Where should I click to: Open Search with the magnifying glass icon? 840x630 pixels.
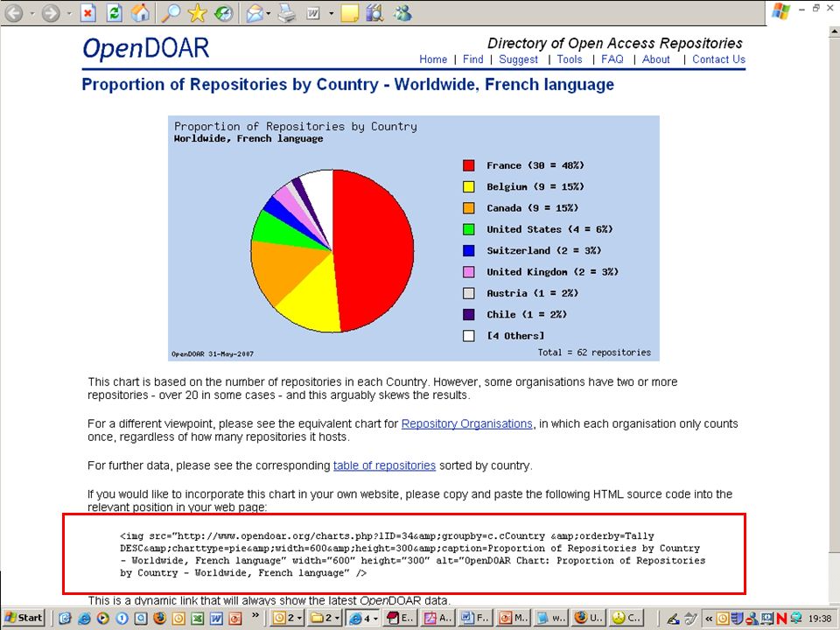(x=171, y=13)
